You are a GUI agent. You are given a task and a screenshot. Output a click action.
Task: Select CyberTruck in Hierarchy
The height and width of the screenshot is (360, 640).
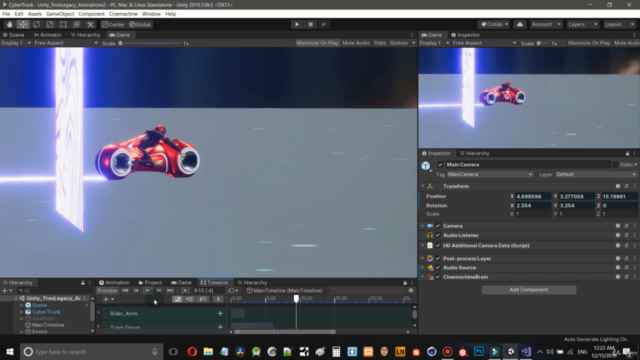point(46,312)
